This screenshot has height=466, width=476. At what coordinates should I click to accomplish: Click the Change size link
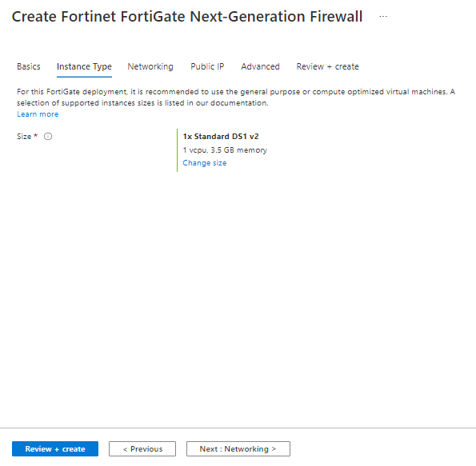coord(205,163)
